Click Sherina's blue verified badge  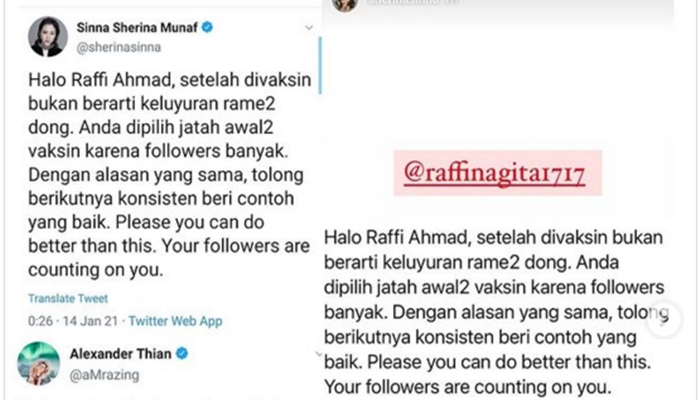click(x=207, y=27)
